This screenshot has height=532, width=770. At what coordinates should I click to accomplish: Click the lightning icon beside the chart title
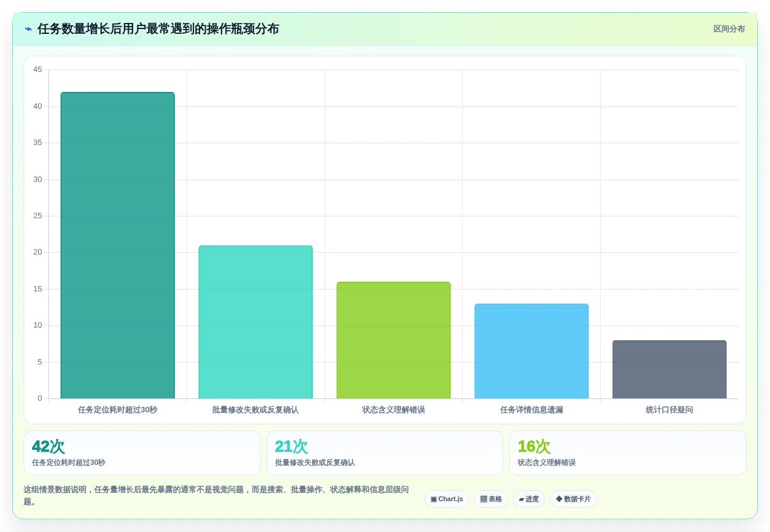[28, 29]
